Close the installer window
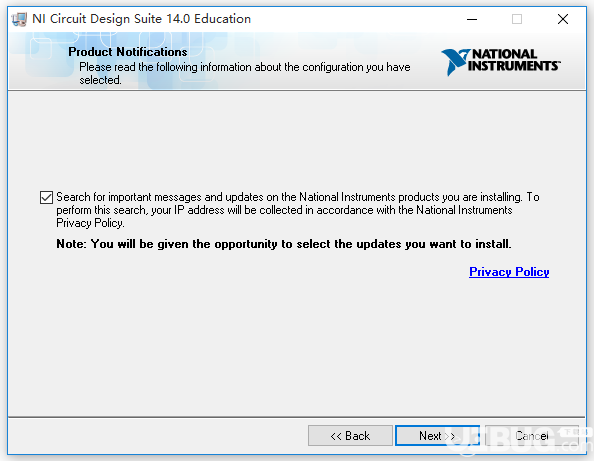 tap(563, 19)
